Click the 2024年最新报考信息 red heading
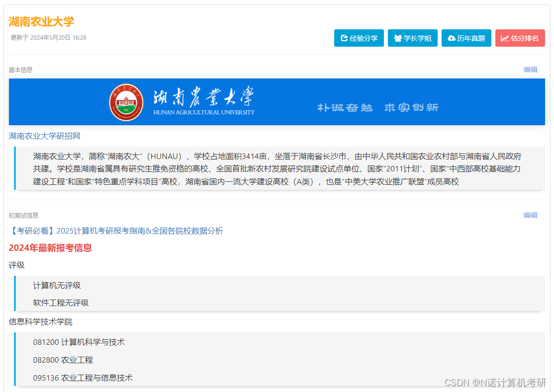The height and width of the screenshot is (392, 554). pos(50,248)
